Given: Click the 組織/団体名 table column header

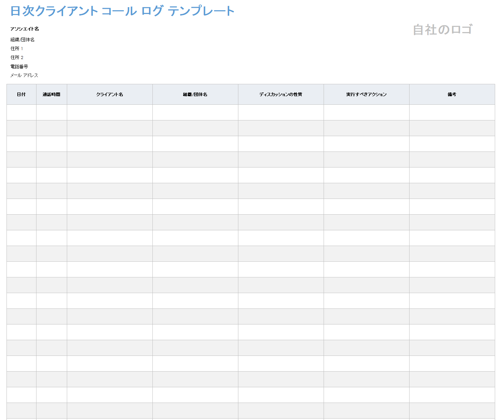Looking at the screenshot, I should pos(195,95).
